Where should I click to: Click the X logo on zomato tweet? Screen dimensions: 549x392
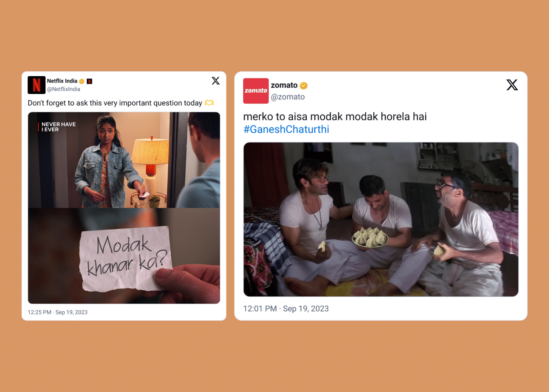[512, 85]
